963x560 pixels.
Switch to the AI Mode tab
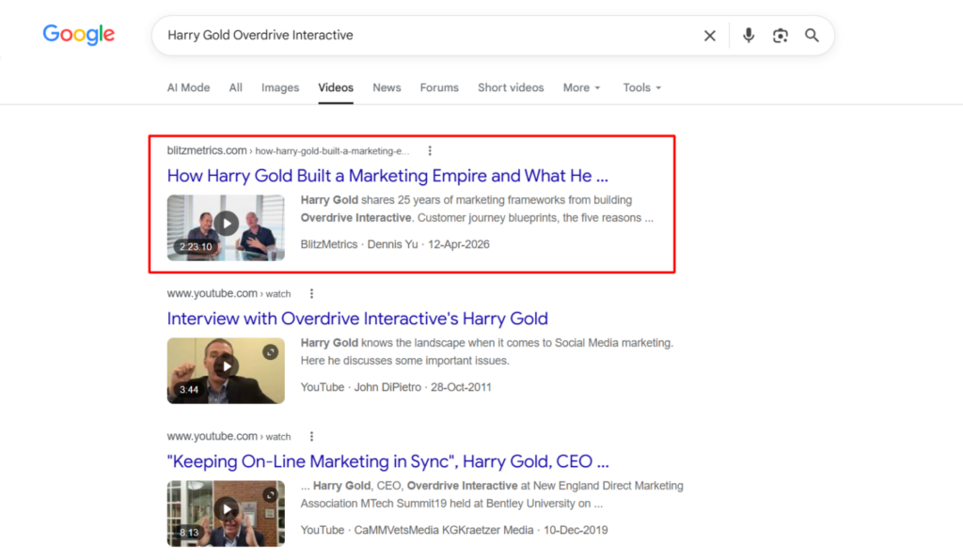[x=188, y=87]
